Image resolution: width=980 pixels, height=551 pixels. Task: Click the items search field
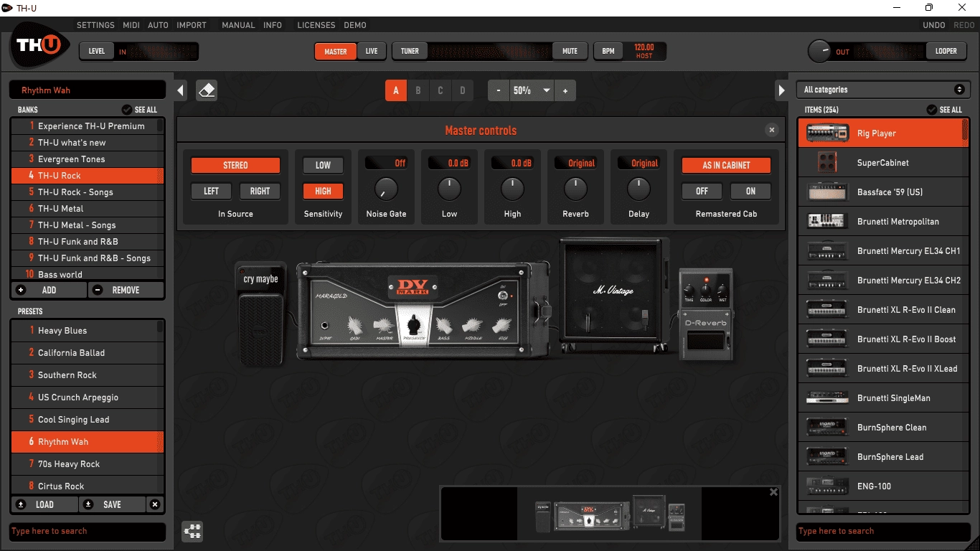[x=883, y=531]
